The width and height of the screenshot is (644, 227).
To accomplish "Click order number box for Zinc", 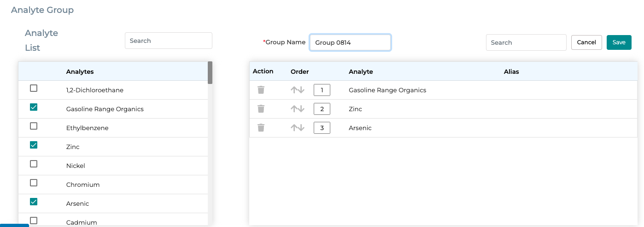I will click(x=322, y=109).
